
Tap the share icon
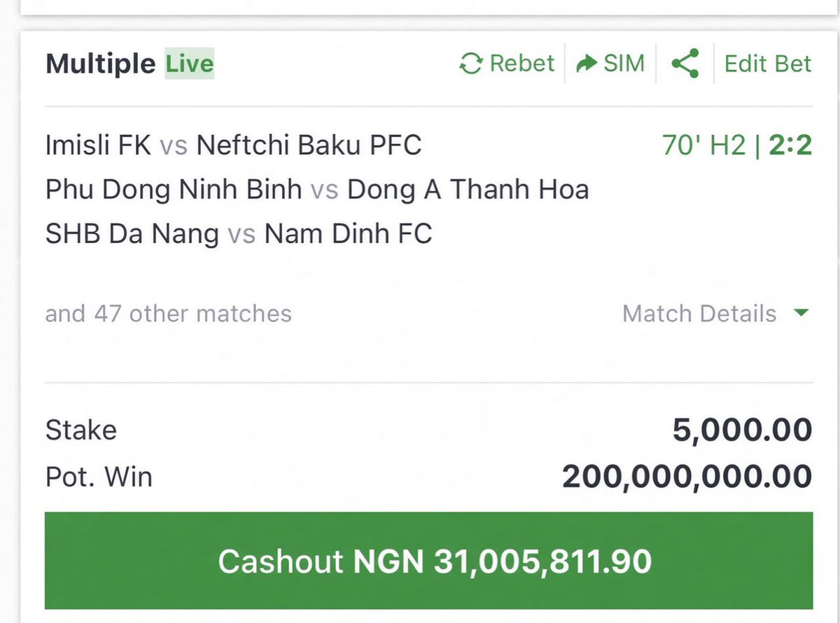685,64
